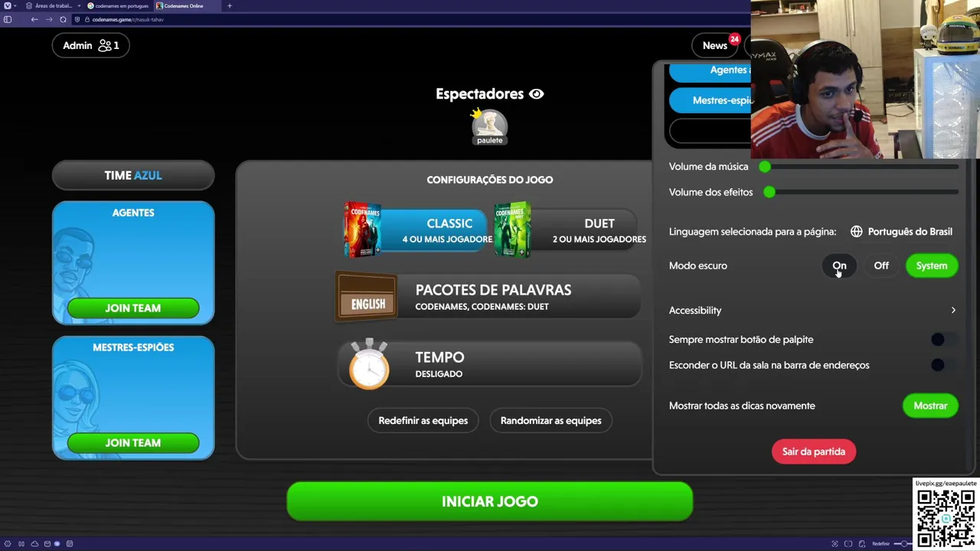This screenshot has height=551, width=980.
Task: Open Pacotes de Palavras word packs
Action: (488, 296)
